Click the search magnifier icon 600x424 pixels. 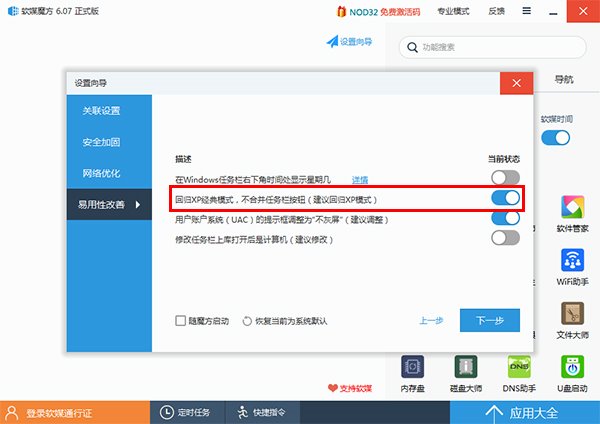pyautogui.click(x=412, y=47)
